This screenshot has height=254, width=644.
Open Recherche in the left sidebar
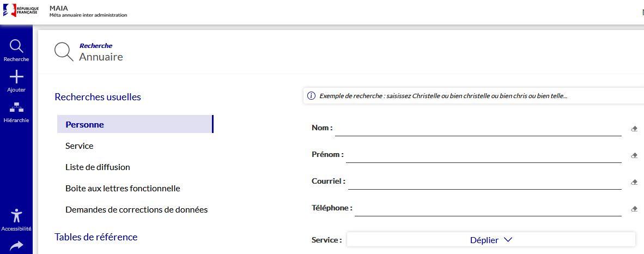coord(16,51)
